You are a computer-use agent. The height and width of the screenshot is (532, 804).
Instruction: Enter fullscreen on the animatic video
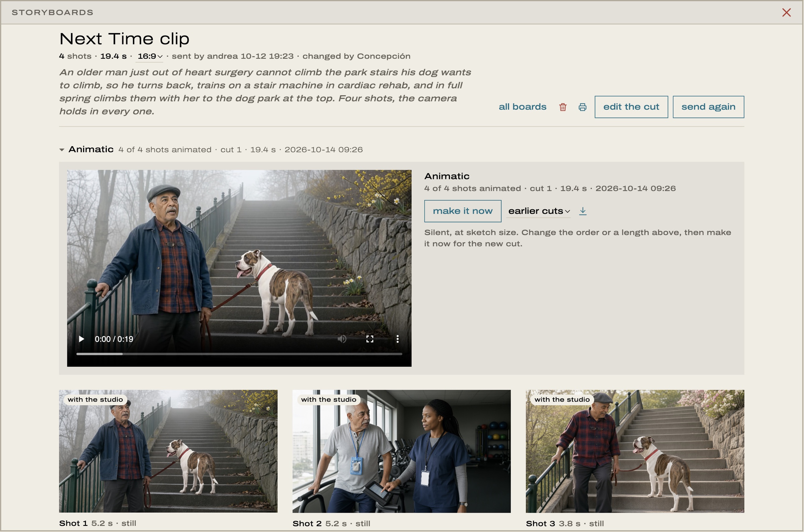[370, 339]
